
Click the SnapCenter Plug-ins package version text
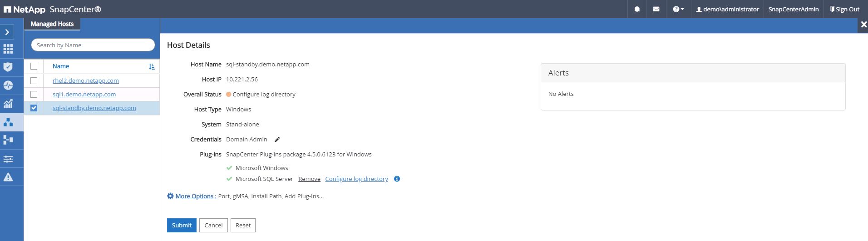click(x=299, y=154)
